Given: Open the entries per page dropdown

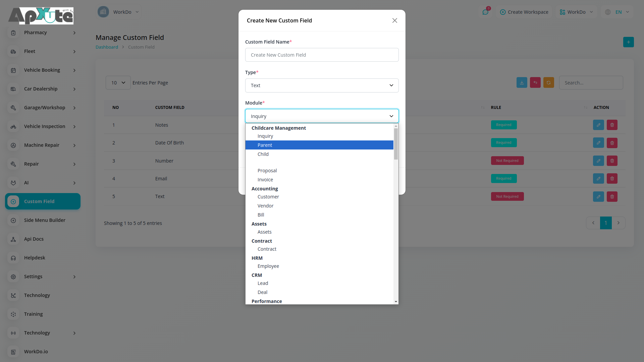Looking at the screenshot, I should pyautogui.click(x=118, y=83).
